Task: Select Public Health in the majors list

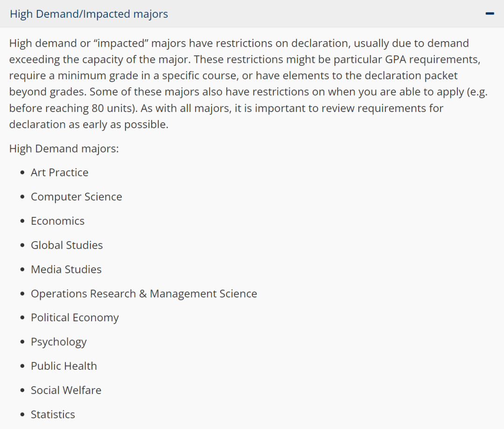Action: (64, 367)
